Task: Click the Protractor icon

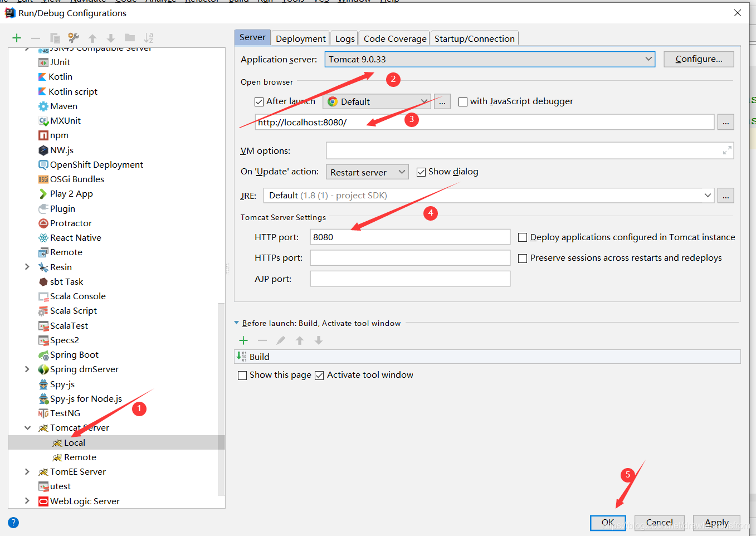Action: (x=43, y=223)
